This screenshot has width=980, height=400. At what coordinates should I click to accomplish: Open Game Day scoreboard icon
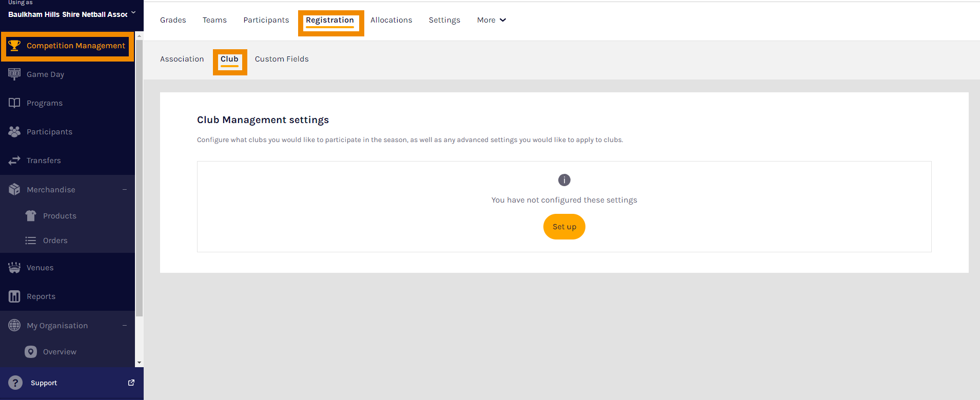(14, 74)
